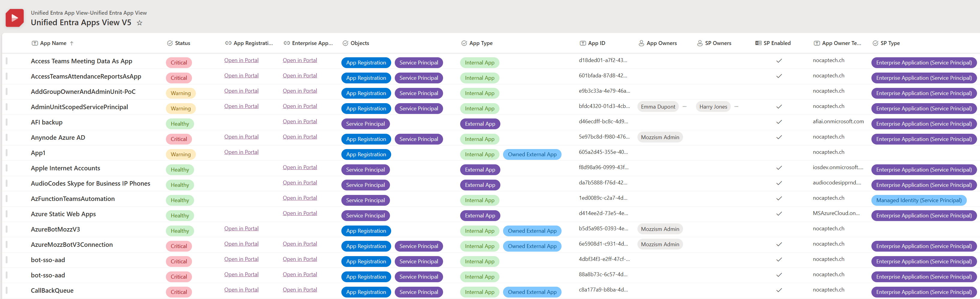The width and height of the screenshot is (980, 299).
Task: Click more options ellipsis beside Emma Dupont
Action: tap(685, 106)
